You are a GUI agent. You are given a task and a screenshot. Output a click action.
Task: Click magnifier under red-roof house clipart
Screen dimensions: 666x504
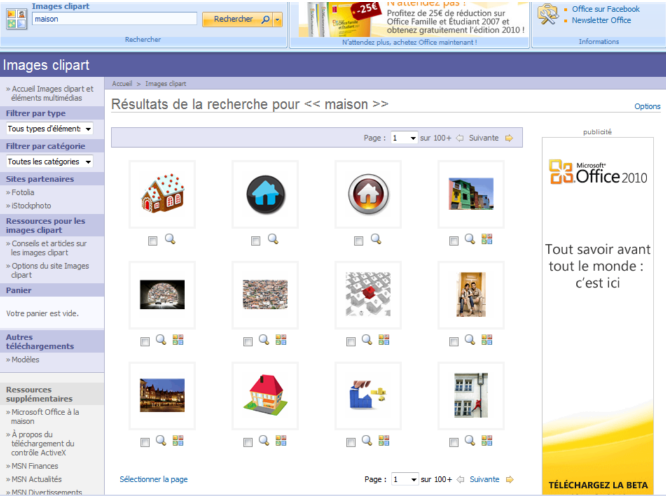264,441
